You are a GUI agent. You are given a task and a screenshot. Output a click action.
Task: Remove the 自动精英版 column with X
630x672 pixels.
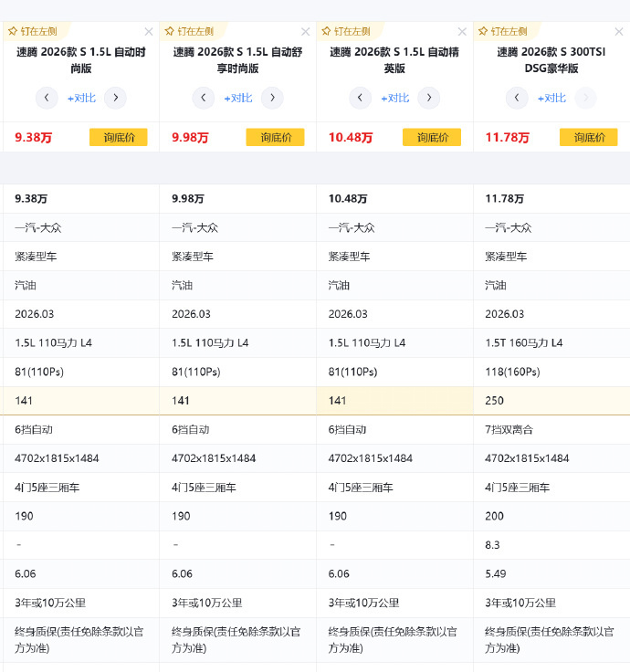tap(462, 32)
